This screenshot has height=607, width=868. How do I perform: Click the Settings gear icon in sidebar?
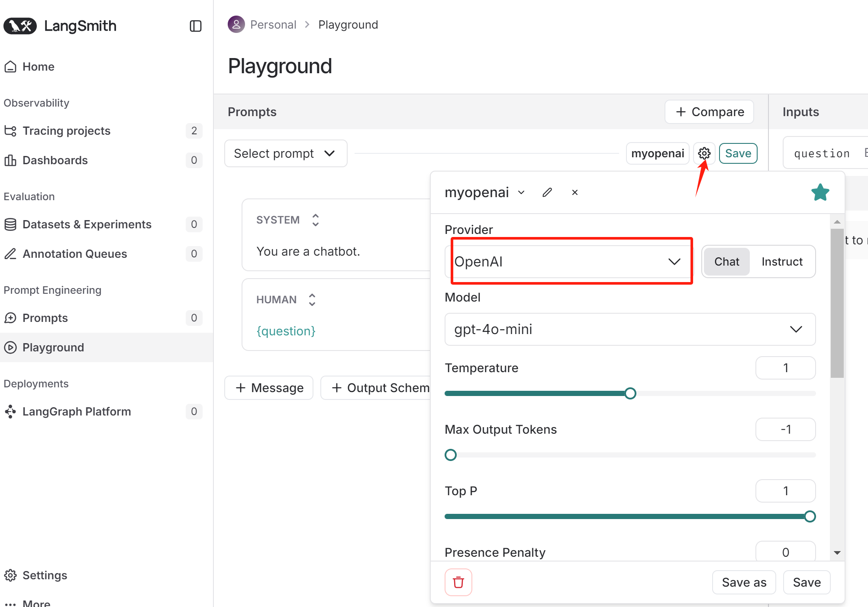click(x=10, y=575)
